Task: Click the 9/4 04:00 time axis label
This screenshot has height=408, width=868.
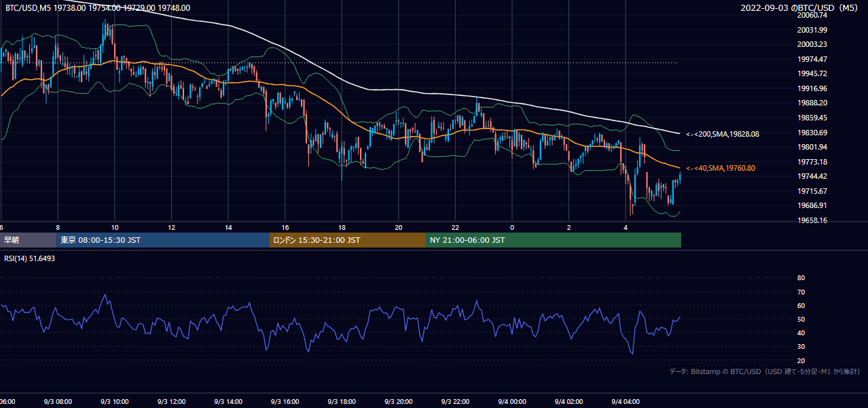Action: [625, 402]
